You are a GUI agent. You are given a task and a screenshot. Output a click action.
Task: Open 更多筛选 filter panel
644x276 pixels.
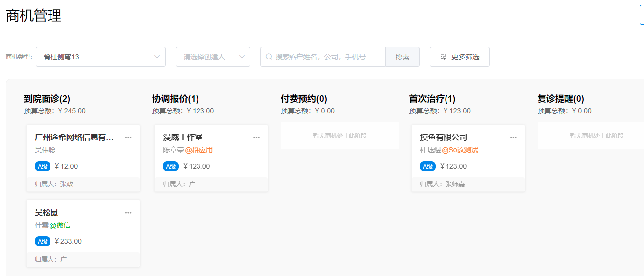click(459, 57)
